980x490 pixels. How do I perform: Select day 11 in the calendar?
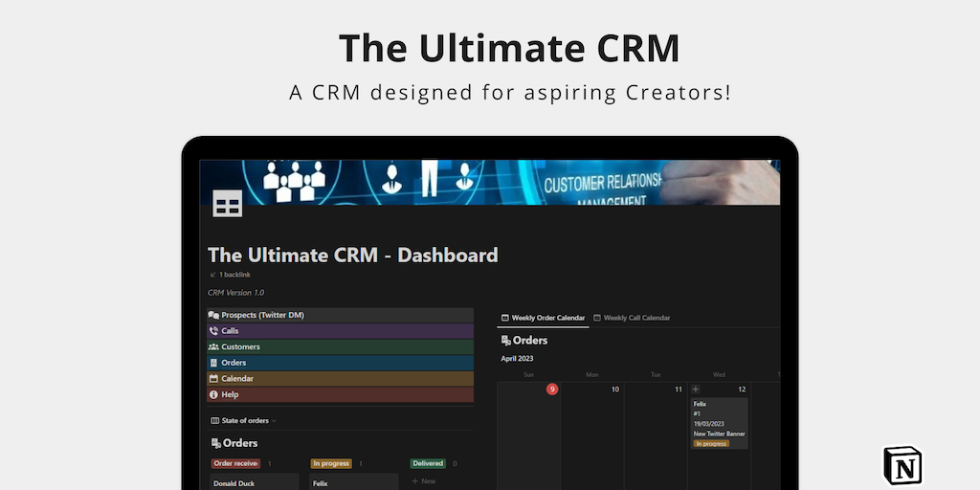click(x=679, y=390)
